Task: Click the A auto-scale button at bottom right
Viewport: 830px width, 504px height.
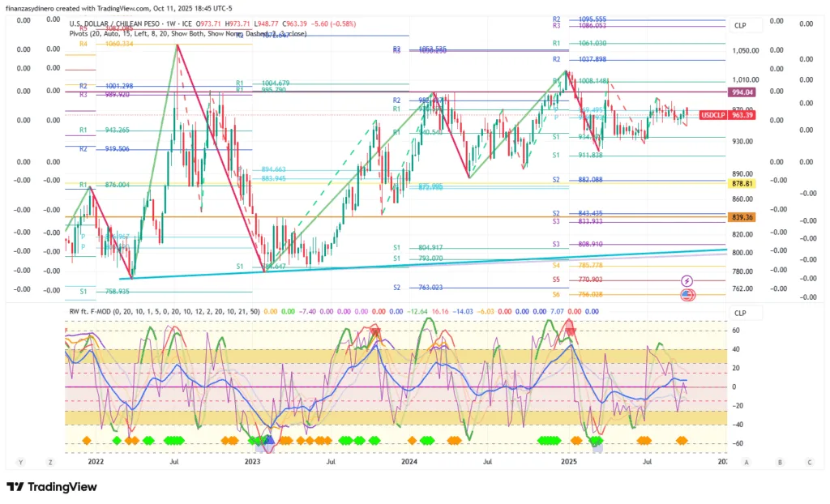Action: click(746, 462)
